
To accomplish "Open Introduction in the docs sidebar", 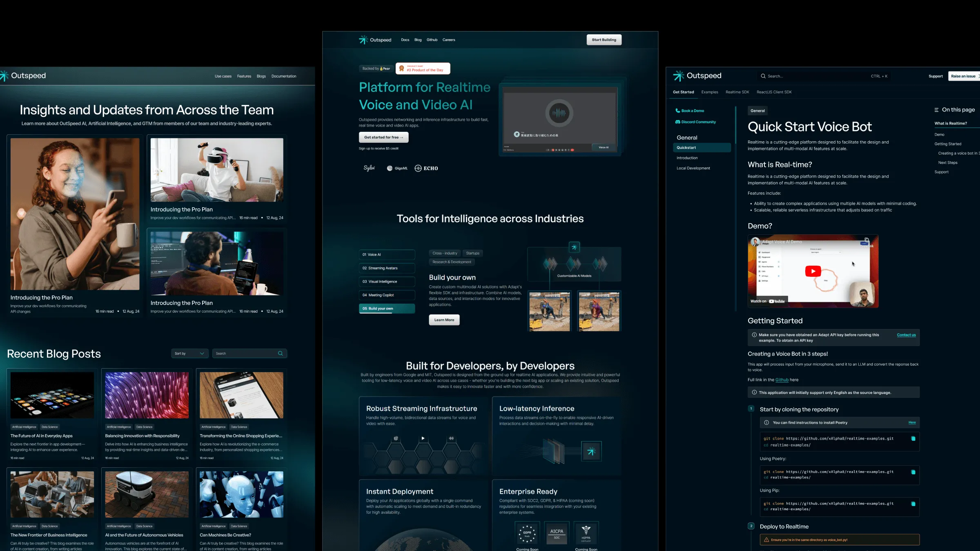I will 687,158.
